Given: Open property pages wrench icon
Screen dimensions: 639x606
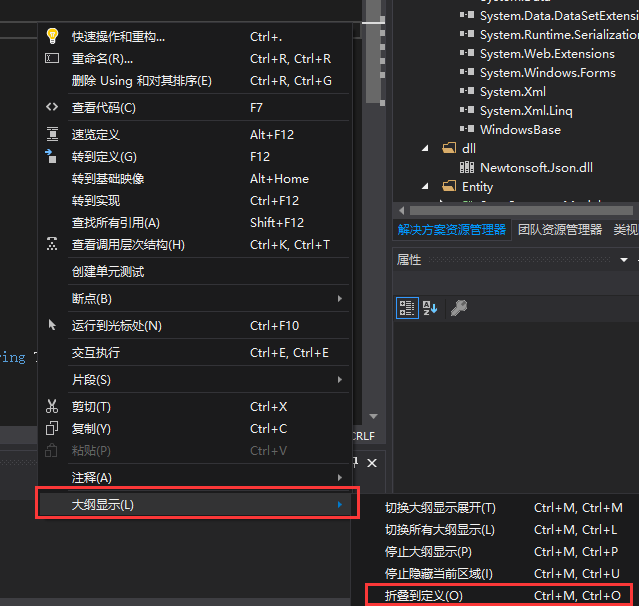Looking at the screenshot, I should [459, 308].
